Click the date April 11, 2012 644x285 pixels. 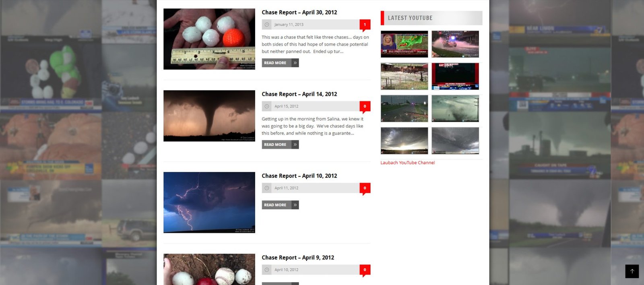[x=287, y=188]
